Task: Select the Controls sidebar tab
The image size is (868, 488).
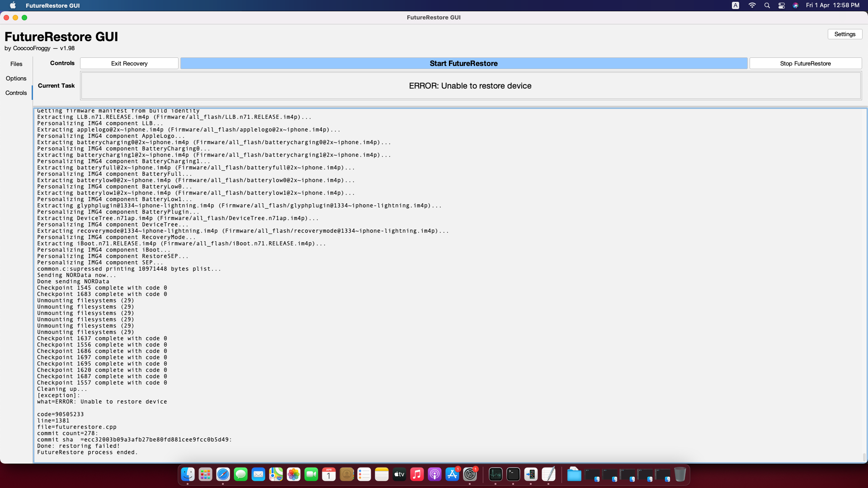Action: click(x=16, y=93)
